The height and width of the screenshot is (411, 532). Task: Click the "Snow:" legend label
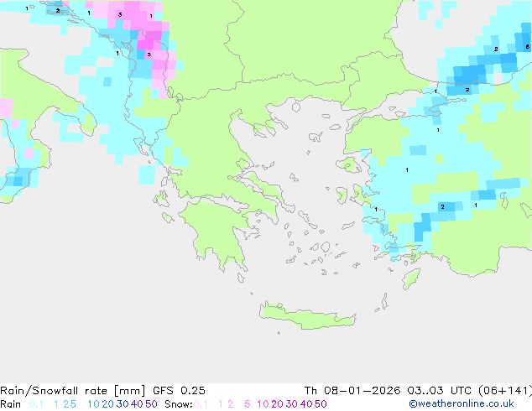pyautogui.click(x=179, y=404)
